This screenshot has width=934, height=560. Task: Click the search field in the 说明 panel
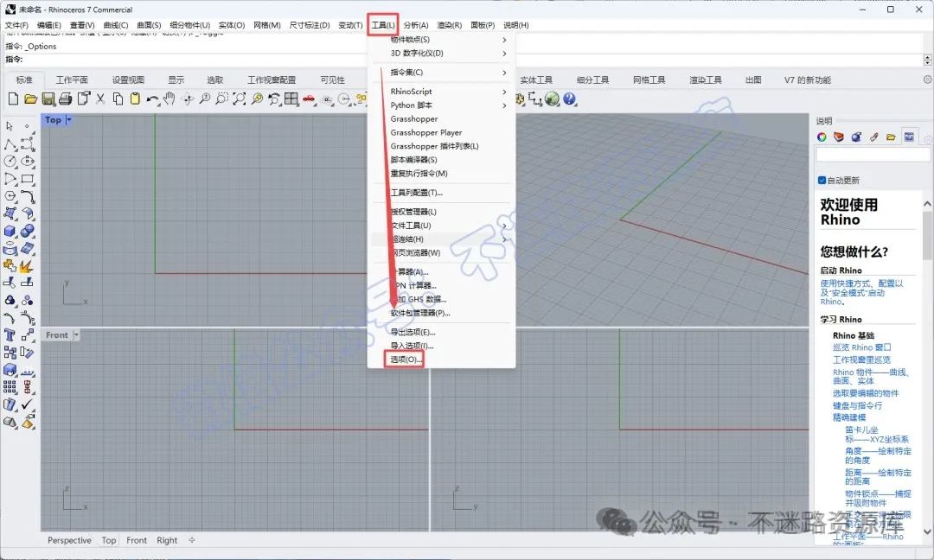(872, 155)
